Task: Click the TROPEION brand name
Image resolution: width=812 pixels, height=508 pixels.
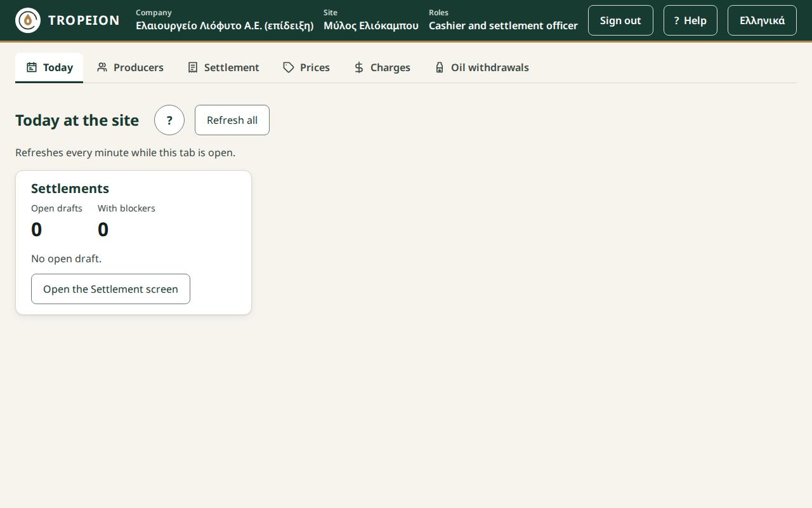Action: (x=84, y=20)
